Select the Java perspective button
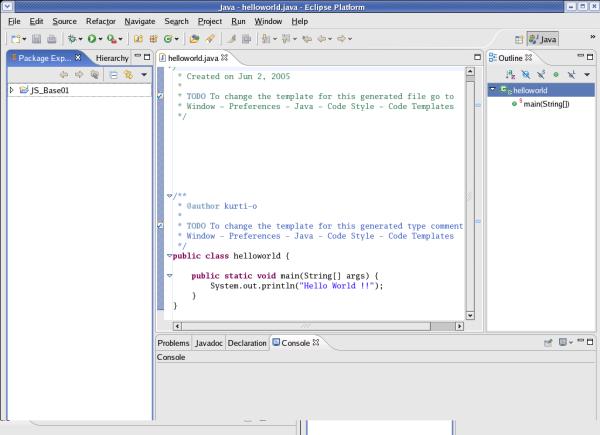 [543, 39]
